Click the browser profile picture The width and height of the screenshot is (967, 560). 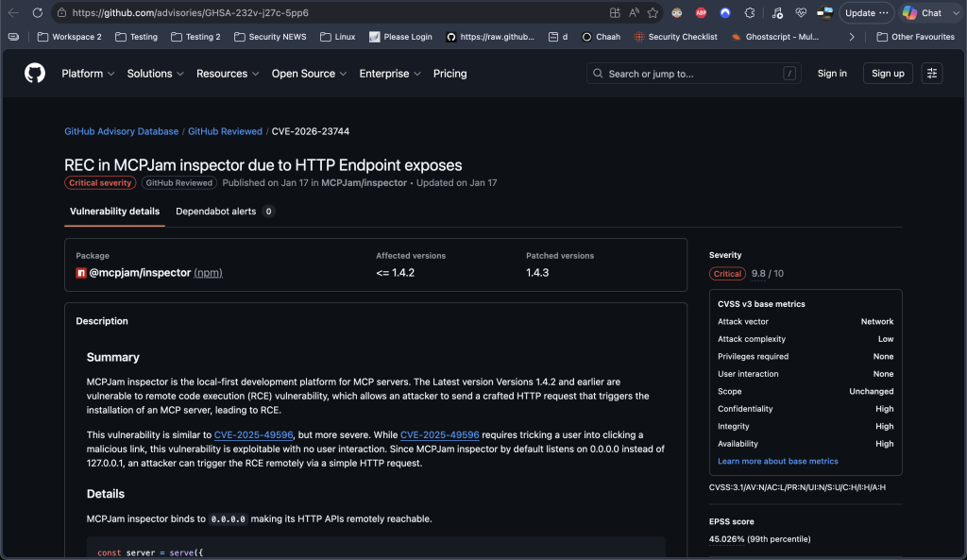coord(824,12)
